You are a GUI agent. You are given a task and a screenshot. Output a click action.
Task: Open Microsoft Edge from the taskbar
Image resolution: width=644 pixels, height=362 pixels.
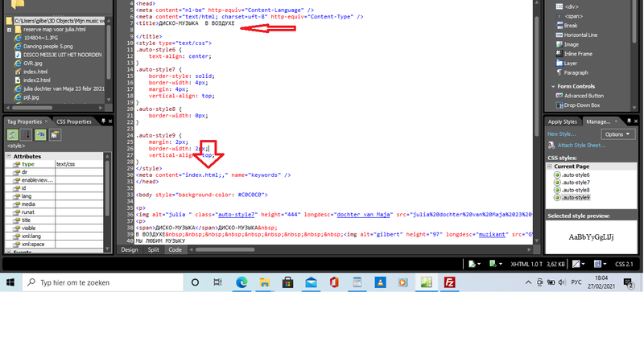[x=241, y=282]
